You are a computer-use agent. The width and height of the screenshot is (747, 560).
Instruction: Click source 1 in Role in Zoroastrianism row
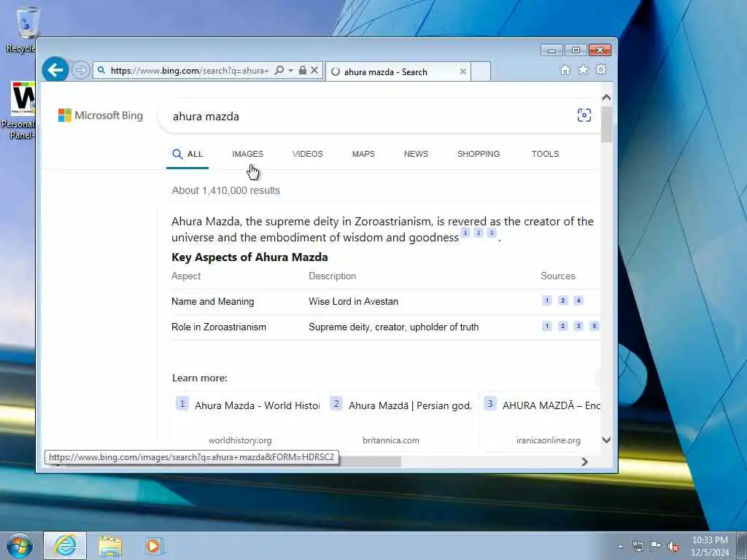[x=547, y=326]
